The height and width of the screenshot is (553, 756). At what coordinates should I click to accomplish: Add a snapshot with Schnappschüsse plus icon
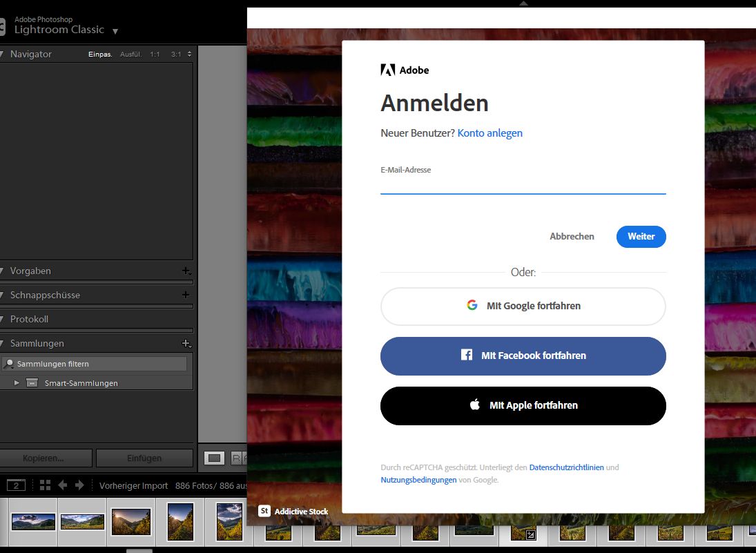click(x=185, y=295)
